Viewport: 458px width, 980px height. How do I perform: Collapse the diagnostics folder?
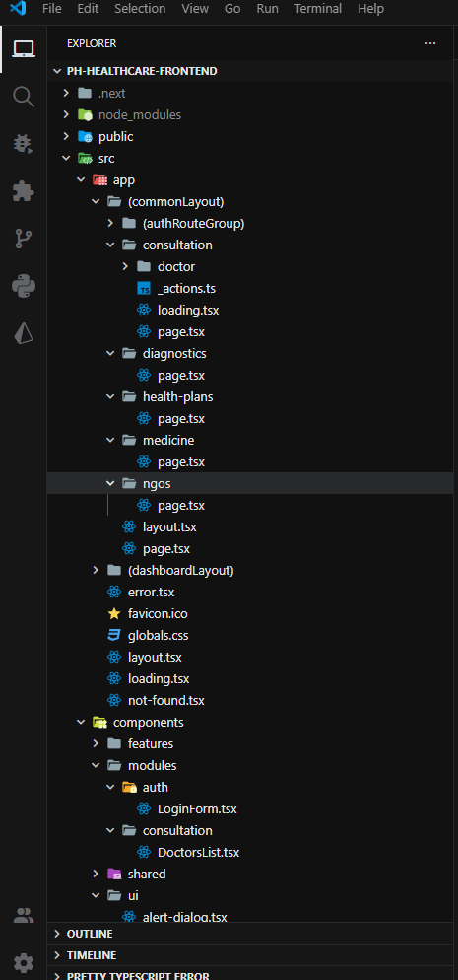(x=110, y=354)
